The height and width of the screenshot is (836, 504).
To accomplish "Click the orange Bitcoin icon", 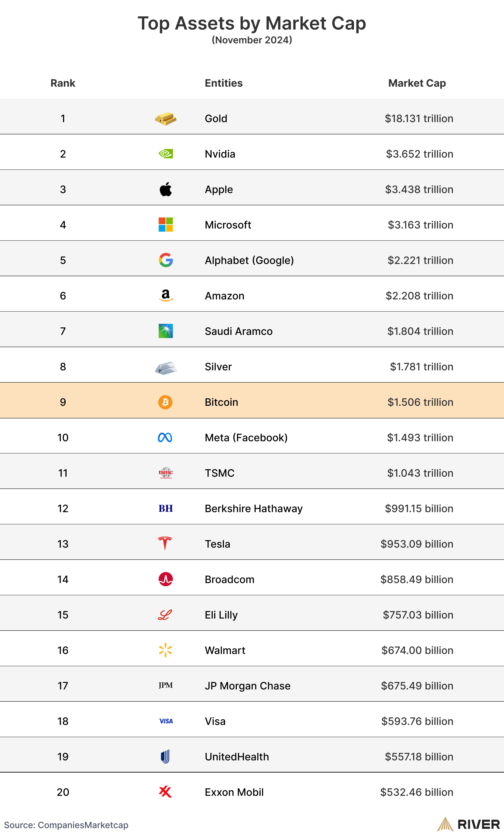I will click(x=166, y=402).
